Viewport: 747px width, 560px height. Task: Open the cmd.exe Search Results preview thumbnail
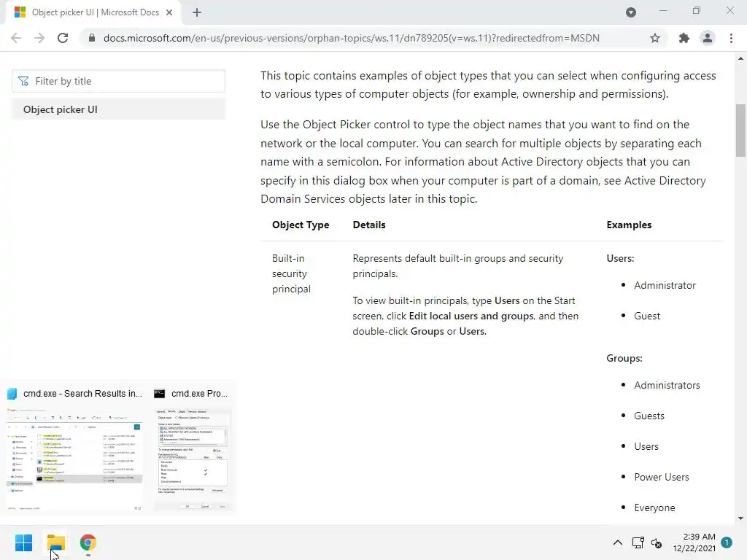pos(75,459)
